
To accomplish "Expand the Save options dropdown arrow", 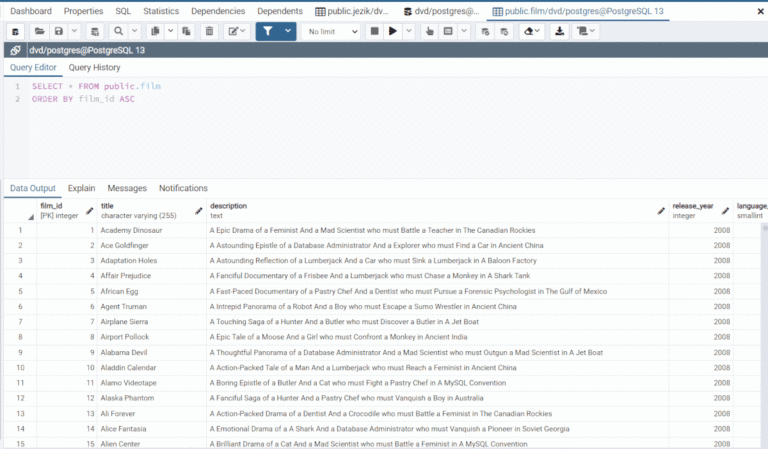I will (74, 32).
